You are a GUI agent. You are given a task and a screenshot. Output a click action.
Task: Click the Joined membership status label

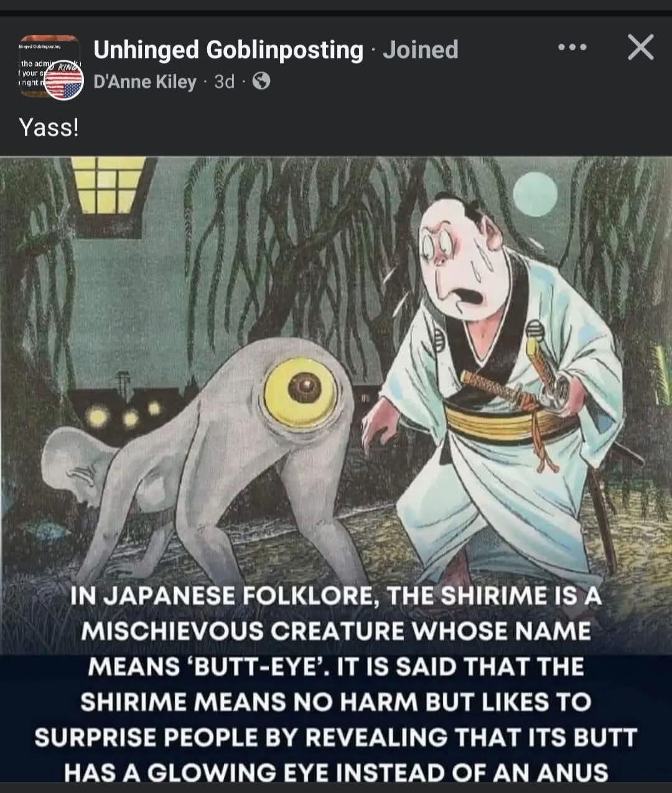(420, 49)
